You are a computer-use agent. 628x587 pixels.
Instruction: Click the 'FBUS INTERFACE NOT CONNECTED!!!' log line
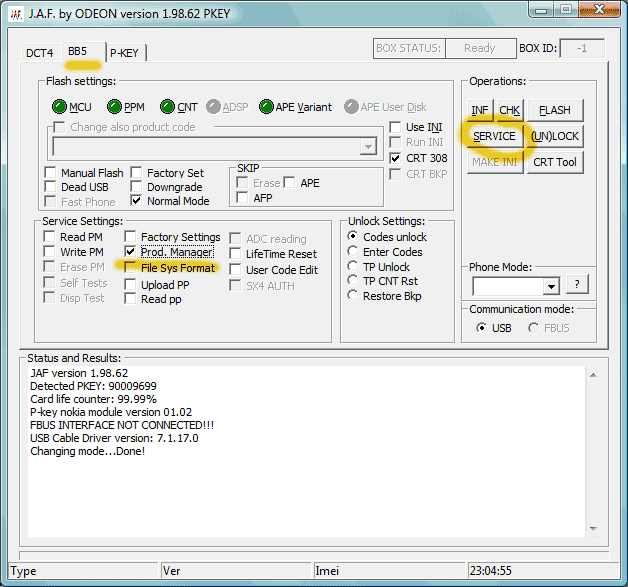(x=122, y=425)
